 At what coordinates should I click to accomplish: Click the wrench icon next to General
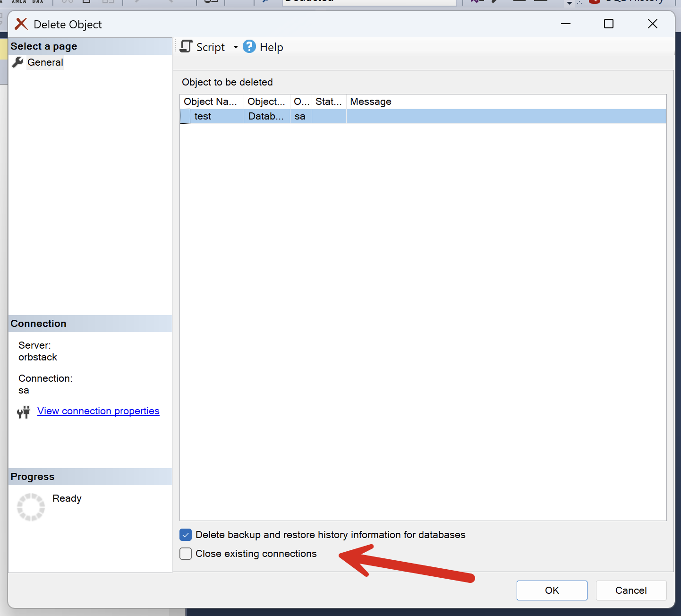point(17,62)
